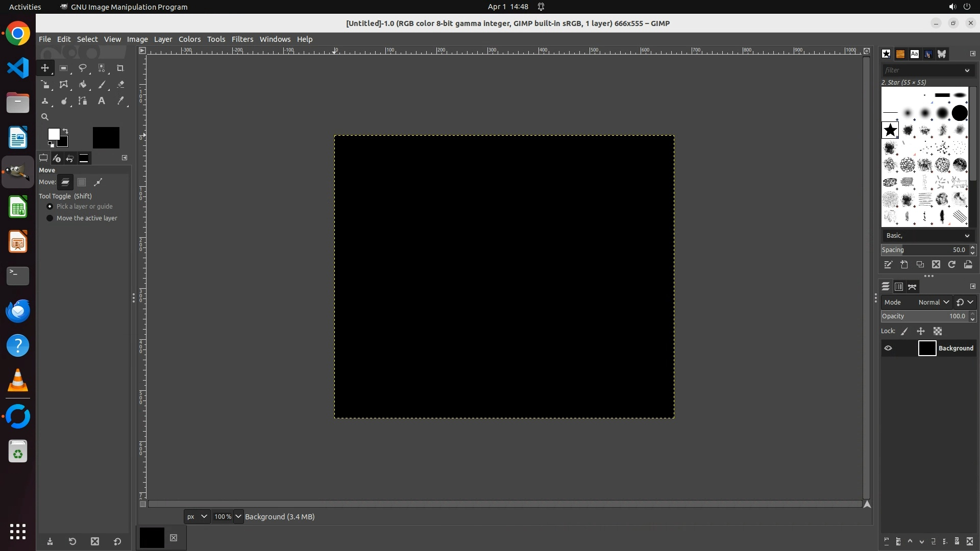Hide the Background layer with eye icon
Image resolution: width=980 pixels, height=551 pixels.
[888, 348]
